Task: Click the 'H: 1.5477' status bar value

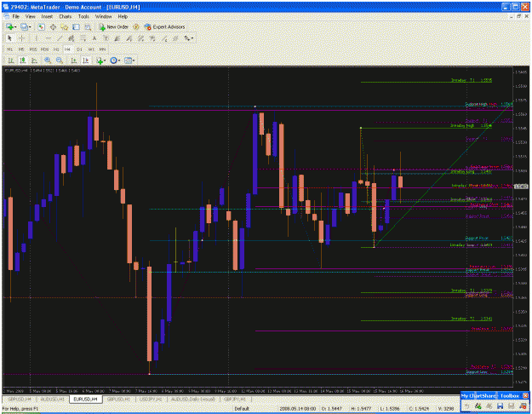Action: click(360, 409)
